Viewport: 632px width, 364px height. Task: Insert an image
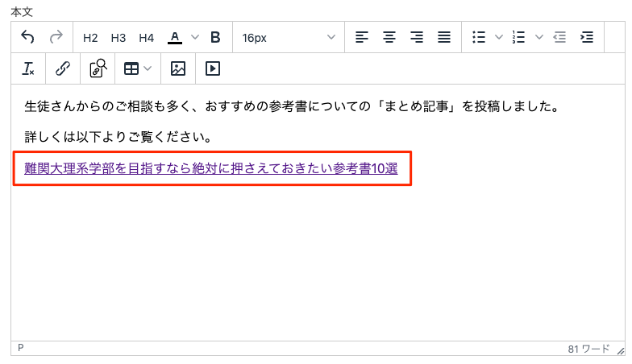coord(177,68)
